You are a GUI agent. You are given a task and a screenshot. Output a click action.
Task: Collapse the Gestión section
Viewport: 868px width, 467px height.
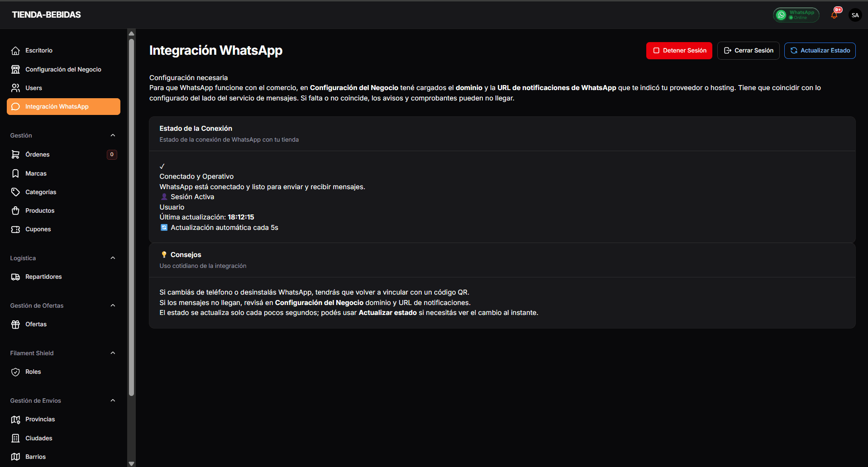tap(112, 135)
